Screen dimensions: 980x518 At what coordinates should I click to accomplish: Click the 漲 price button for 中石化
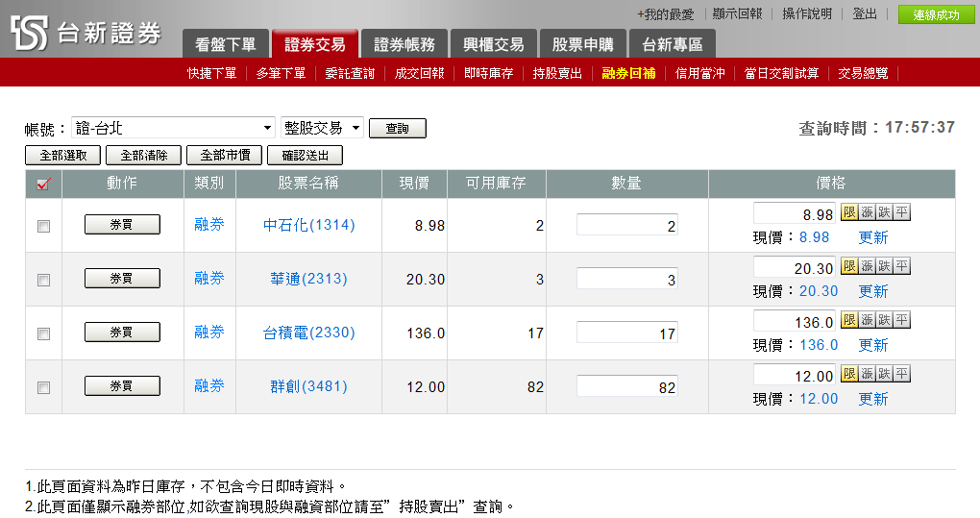(x=867, y=212)
